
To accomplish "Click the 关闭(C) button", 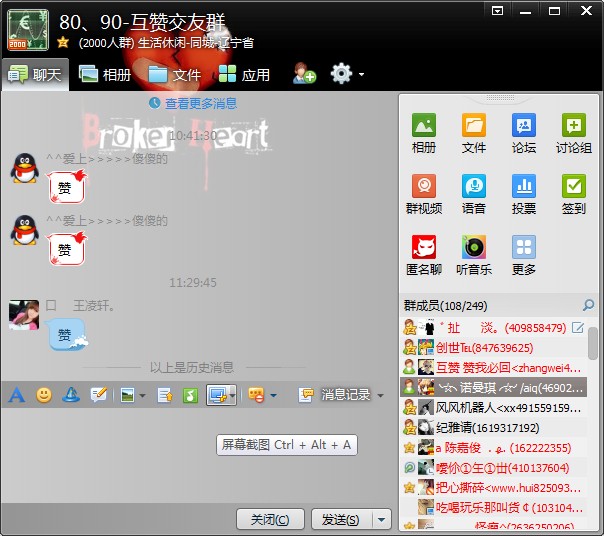I will click(270, 519).
